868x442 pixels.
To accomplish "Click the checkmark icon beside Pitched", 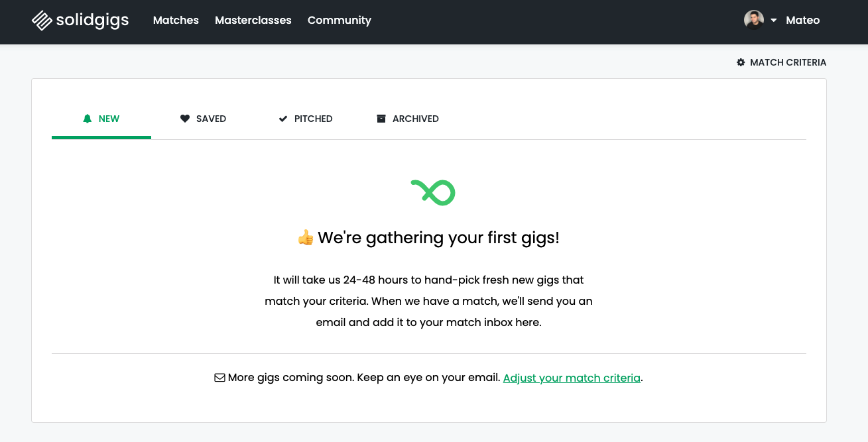I will [x=283, y=119].
